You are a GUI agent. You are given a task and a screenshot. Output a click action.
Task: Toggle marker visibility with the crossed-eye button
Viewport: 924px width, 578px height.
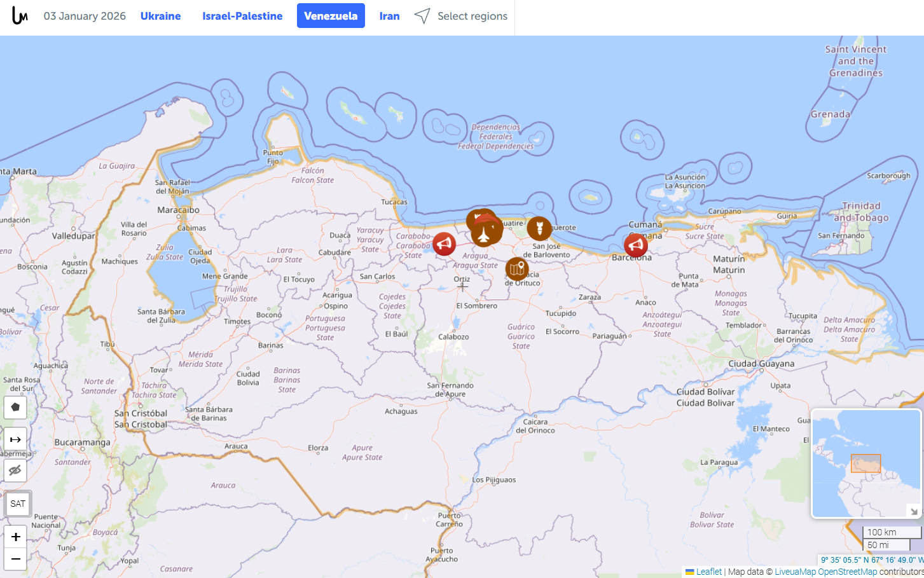click(x=15, y=471)
